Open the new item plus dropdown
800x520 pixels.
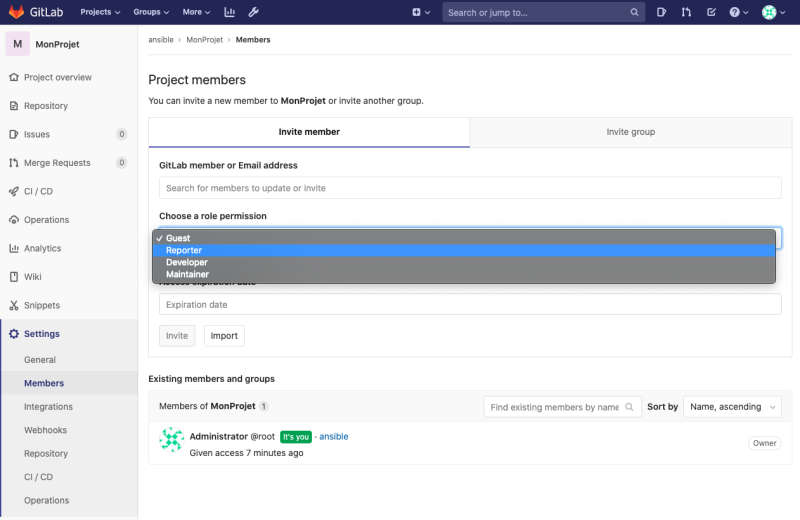coord(421,12)
